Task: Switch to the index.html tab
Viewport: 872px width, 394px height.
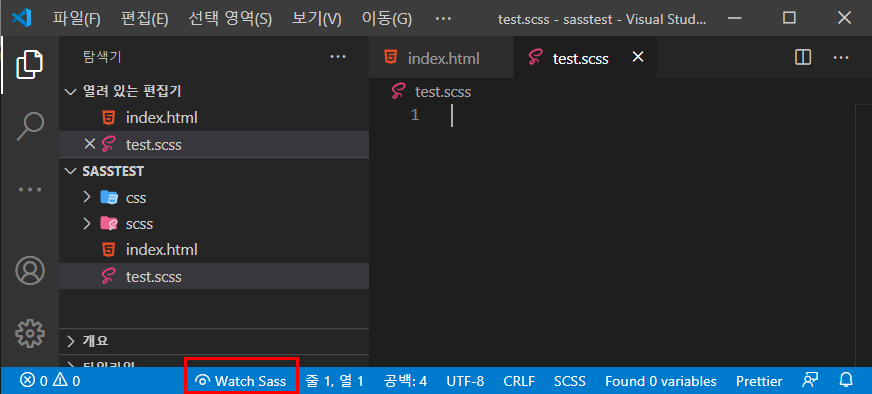Action: point(441,57)
